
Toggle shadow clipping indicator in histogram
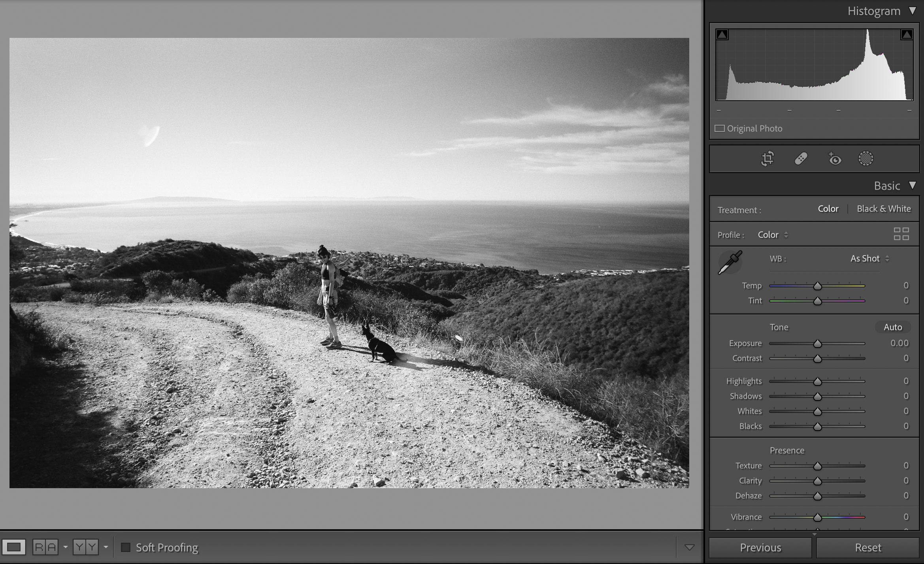[722, 35]
